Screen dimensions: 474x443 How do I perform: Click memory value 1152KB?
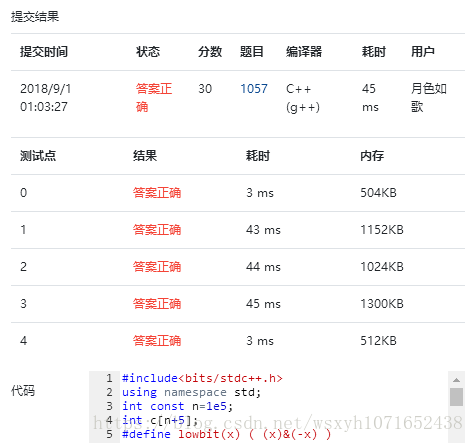(x=382, y=230)
